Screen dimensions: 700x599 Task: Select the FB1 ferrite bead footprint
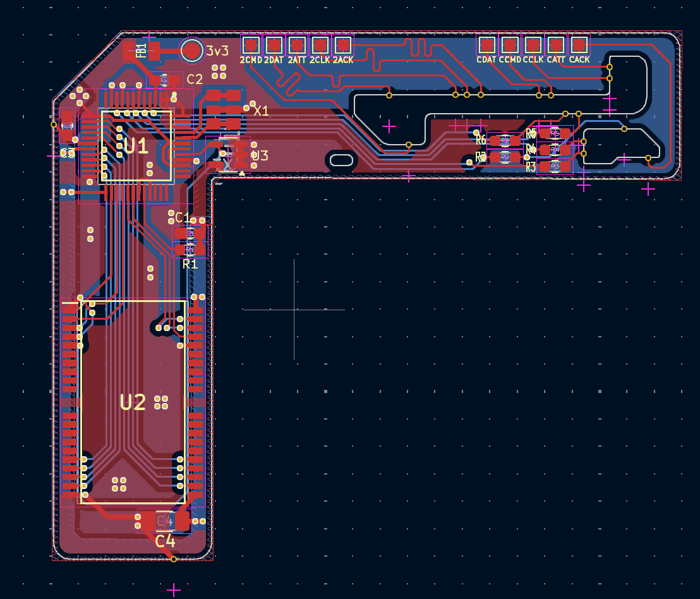141,51
